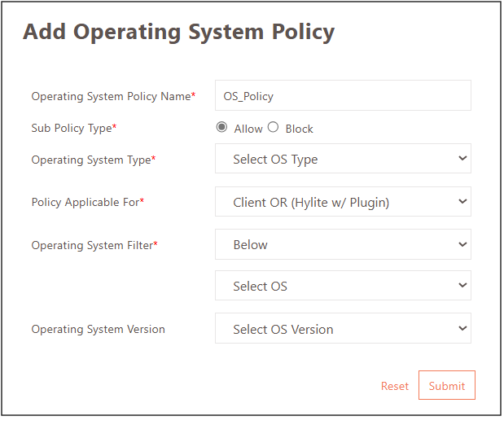
Task: Open the Select OS dropdown
Action: [x=342, y=286]
